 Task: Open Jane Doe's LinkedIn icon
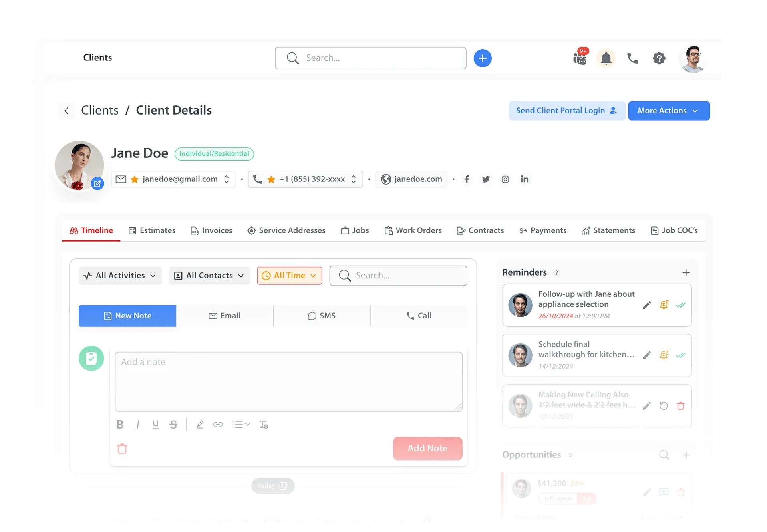tap(524, 179)
